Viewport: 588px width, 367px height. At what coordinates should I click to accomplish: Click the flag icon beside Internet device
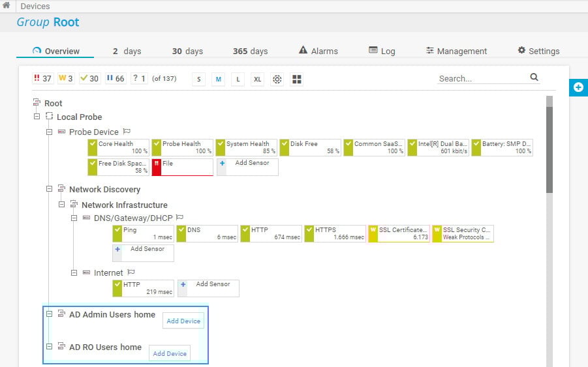(x=131, y=273)
